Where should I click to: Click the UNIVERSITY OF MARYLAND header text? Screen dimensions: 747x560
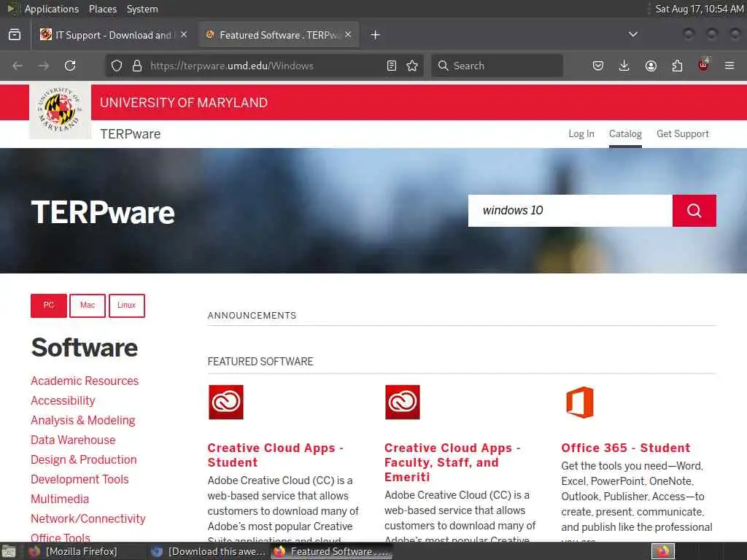click(184, 103)
